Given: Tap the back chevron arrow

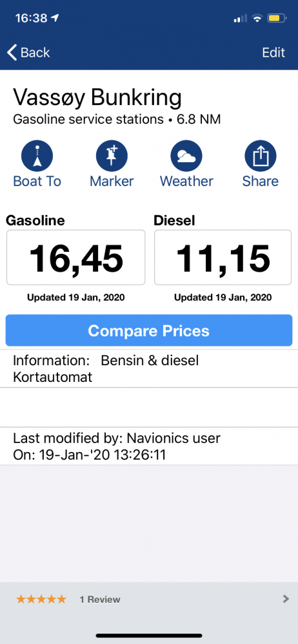Looking at the screenshot, I should click(x=12, y=53).
